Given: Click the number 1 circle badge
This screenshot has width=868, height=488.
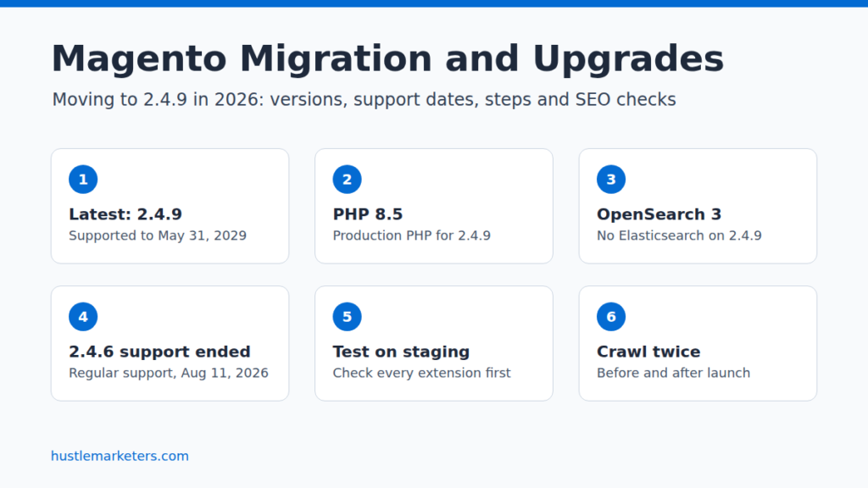Looking at the screenshot, I should pos(83,180).
